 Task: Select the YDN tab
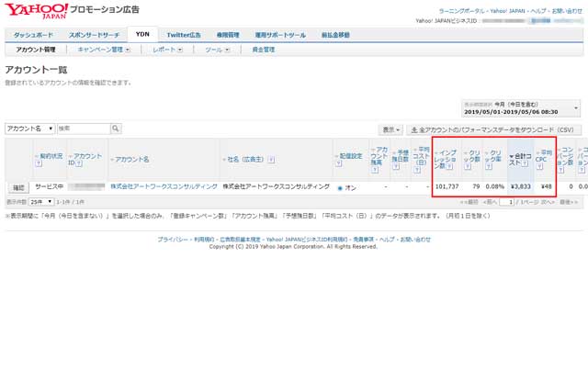click(x=142, y=34)
